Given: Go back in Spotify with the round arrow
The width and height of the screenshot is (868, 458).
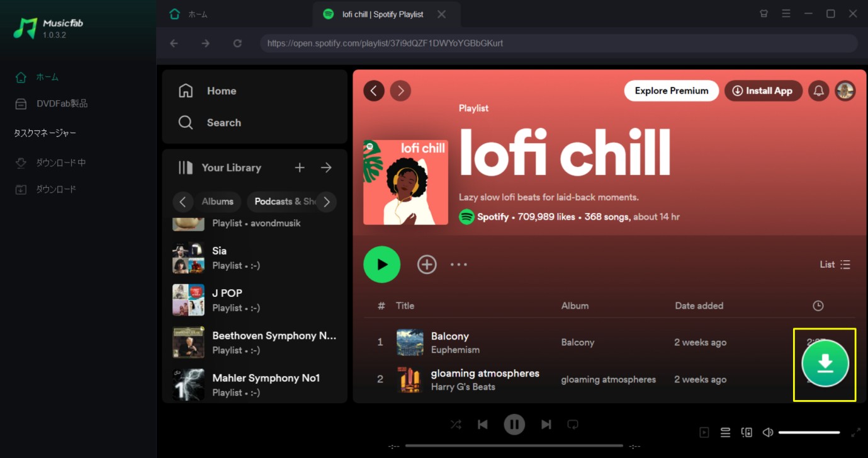Looking at the screenshot, I should coord(374,91).
